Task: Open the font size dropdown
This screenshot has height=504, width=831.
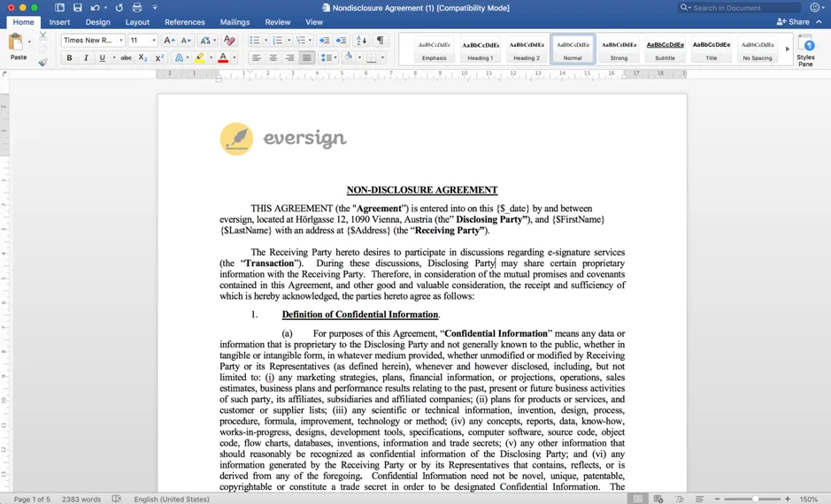Action: (154, 41)
